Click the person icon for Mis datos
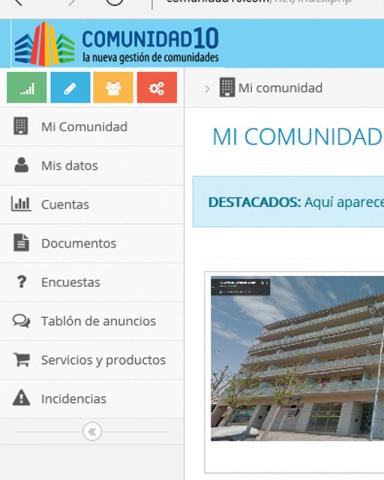 tap(21, 165)
